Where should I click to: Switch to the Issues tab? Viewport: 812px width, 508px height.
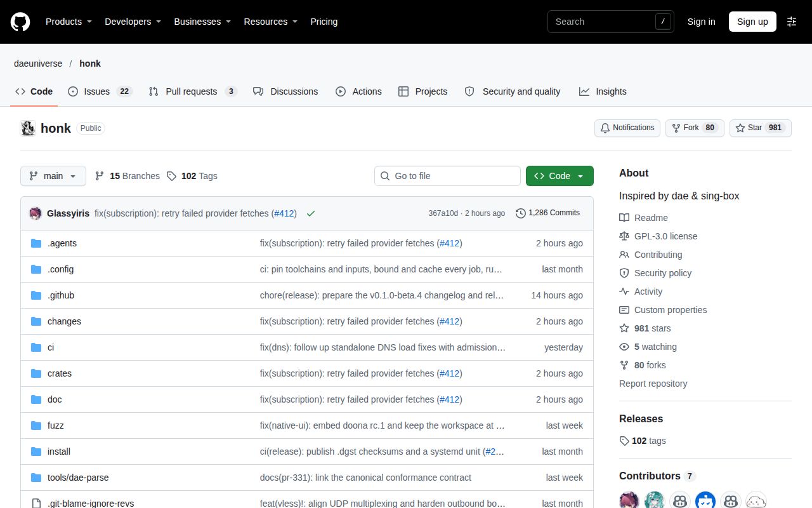pos(100,91)
